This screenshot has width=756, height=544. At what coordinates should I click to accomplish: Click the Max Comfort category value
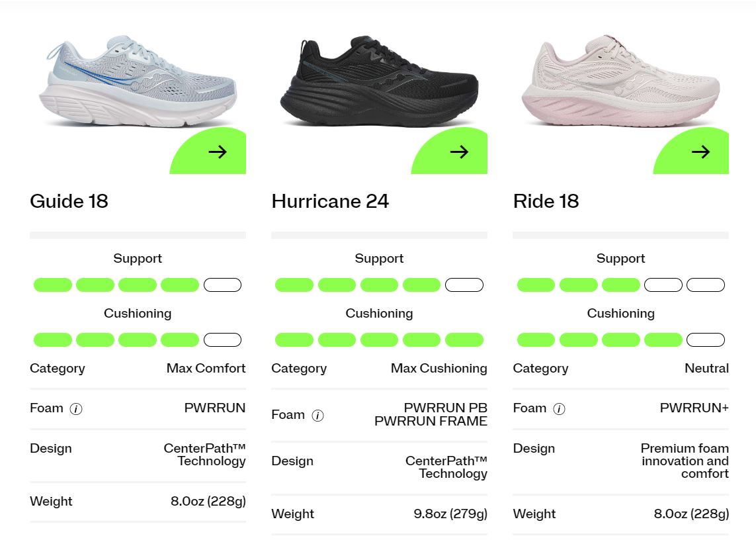click(x=206, y=369)
